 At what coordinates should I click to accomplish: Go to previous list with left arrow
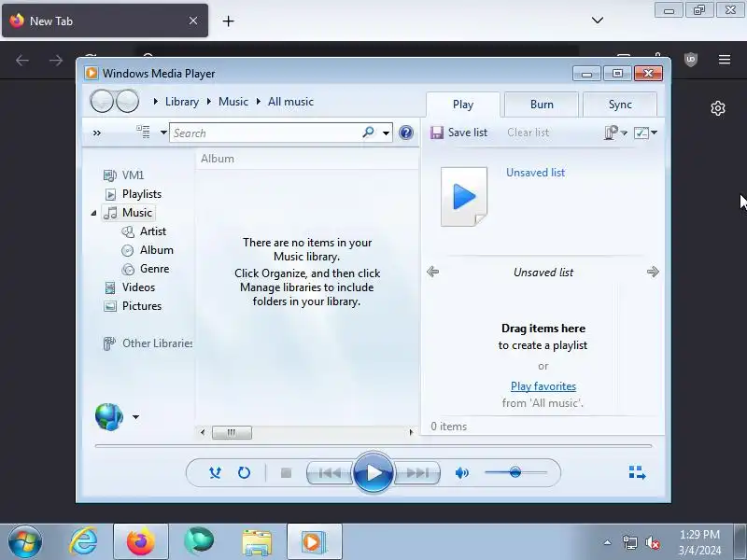432,272
